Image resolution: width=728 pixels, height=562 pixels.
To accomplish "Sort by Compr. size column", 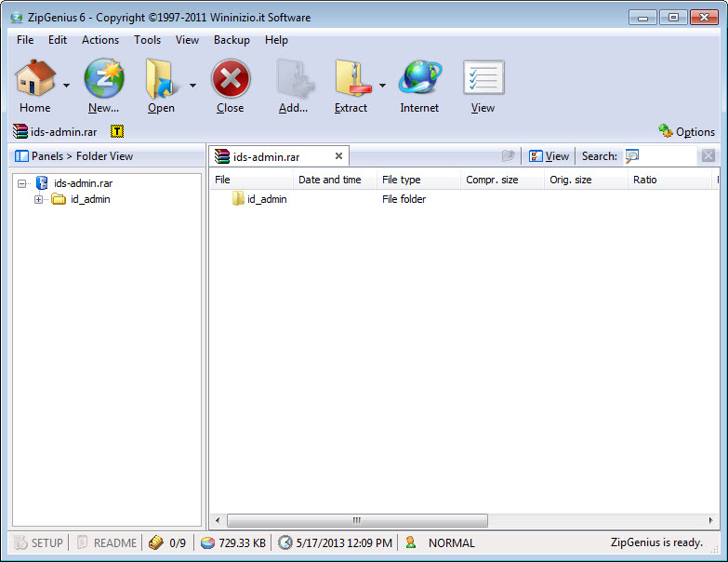I will (502, 180).
